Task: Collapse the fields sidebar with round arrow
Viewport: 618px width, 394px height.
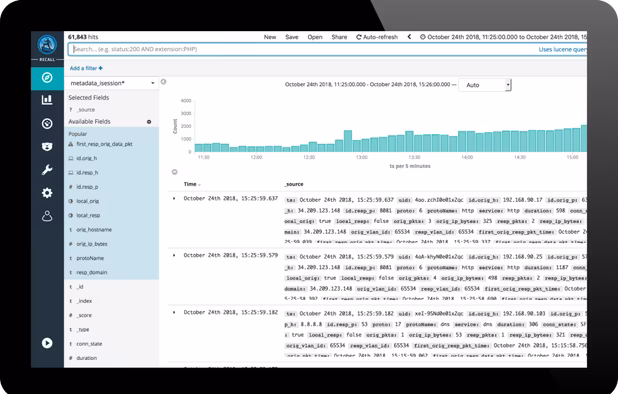Action: [164, 82]
